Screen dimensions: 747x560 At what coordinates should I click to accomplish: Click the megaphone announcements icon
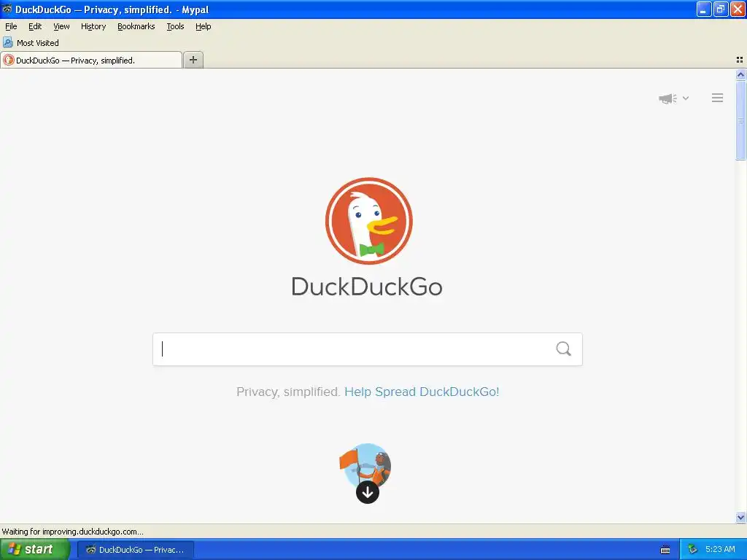667,98
